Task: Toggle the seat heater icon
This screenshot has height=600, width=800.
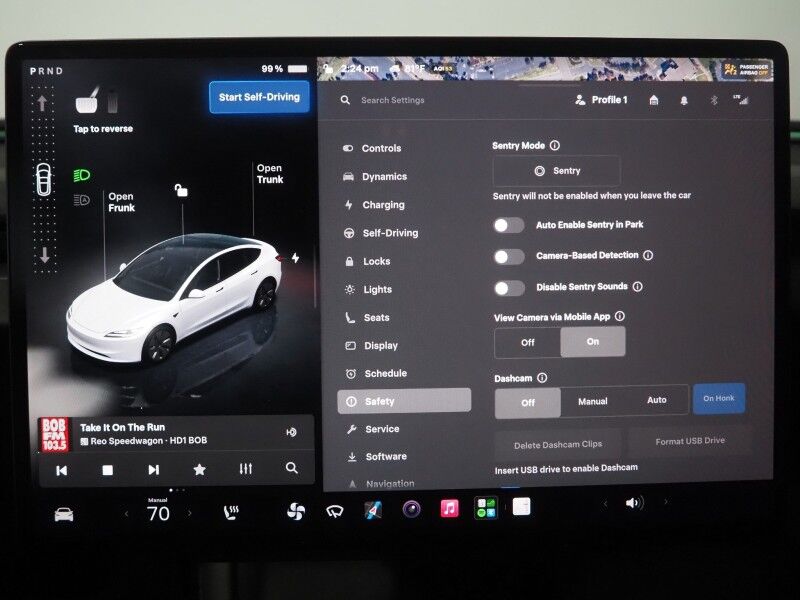Action: (x=231, y=512)
